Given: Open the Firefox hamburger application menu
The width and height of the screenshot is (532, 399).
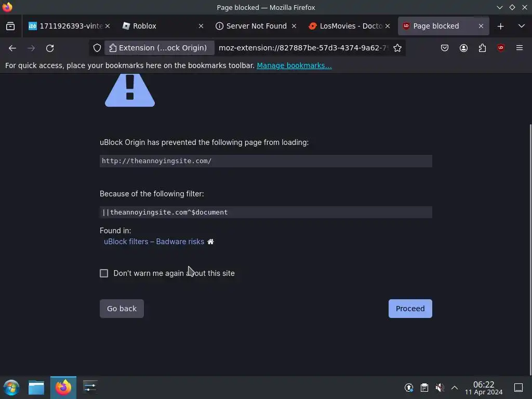Looking at the screenshot, I should (520, 48).
